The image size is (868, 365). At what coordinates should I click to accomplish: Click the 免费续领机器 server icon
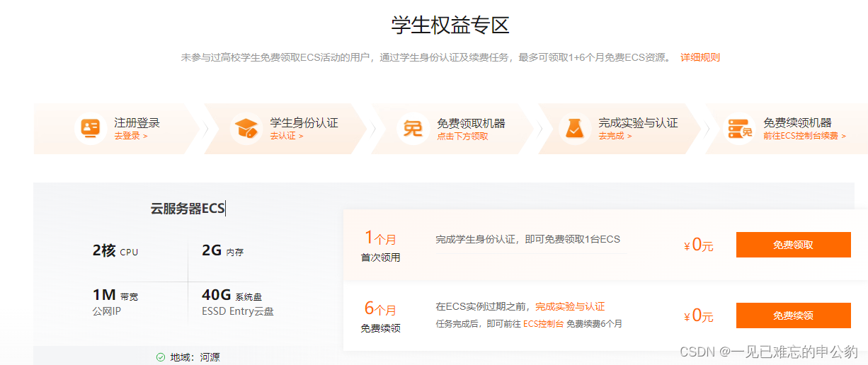point(740,129)
